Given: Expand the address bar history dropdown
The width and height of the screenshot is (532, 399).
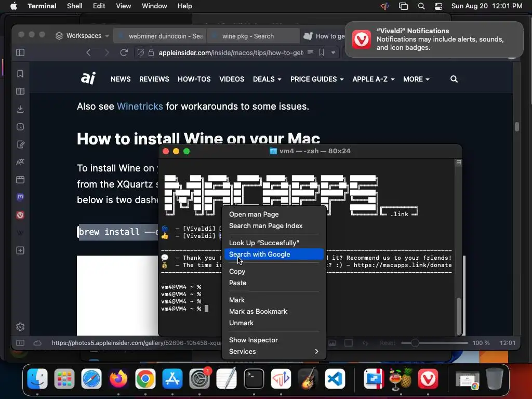Looking at the screenshot, I should [333, 52].
